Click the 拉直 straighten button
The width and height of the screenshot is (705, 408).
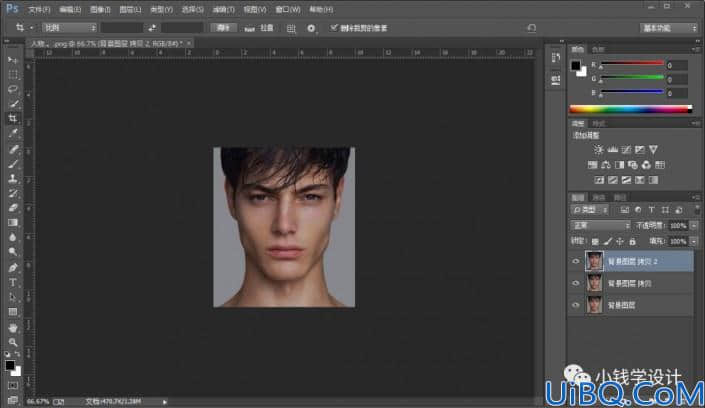(x=259, y=28)
